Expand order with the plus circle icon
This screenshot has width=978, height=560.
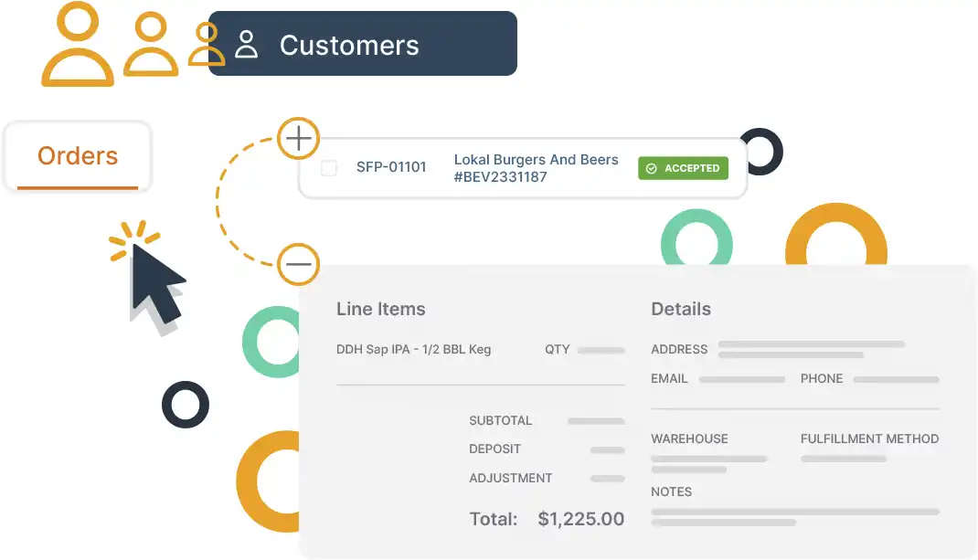[x=298, y=138]
